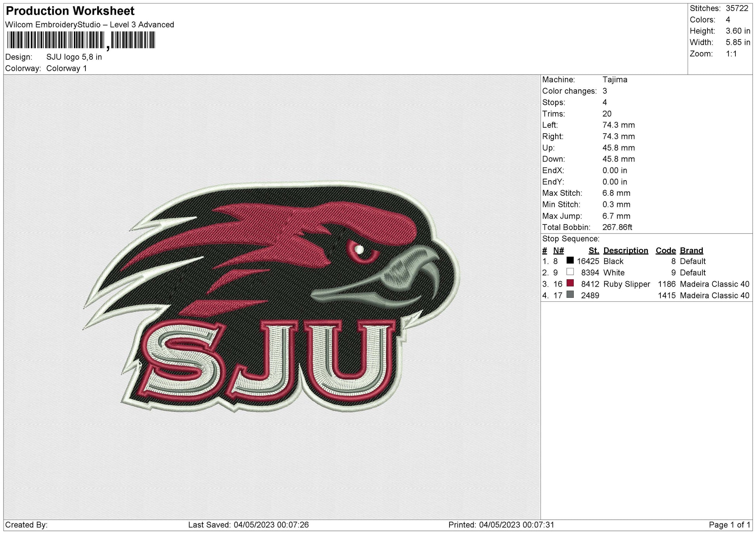Click the Machine value 'Tajima'

(x=615, y=80)
